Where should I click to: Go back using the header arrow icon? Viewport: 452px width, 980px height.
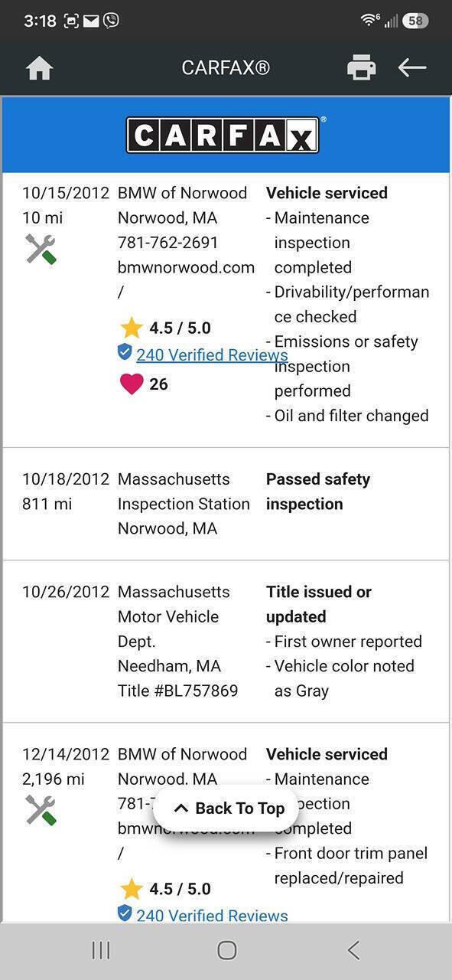[412, 67]
